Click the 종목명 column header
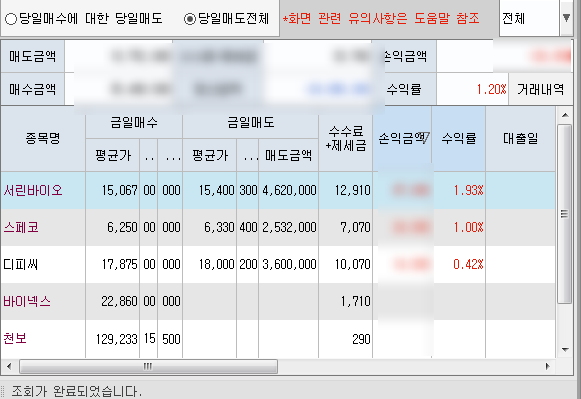This screenshot has width=581, height=399. 43,139
